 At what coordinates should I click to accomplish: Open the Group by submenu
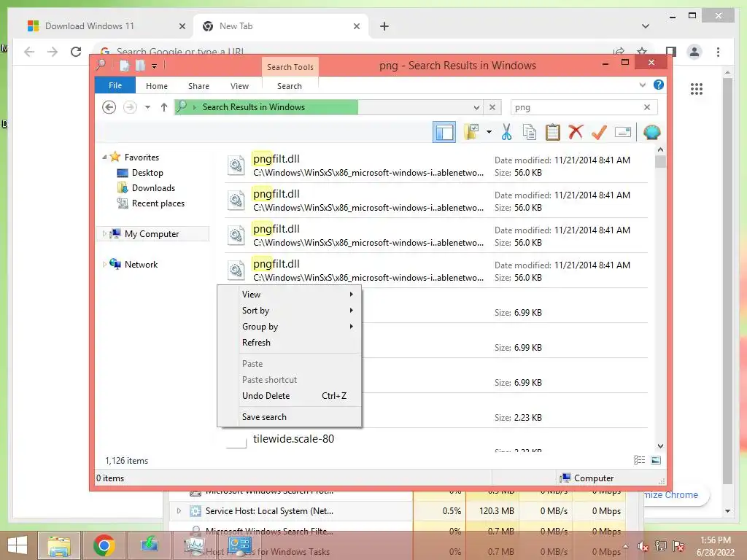(290, 327)
